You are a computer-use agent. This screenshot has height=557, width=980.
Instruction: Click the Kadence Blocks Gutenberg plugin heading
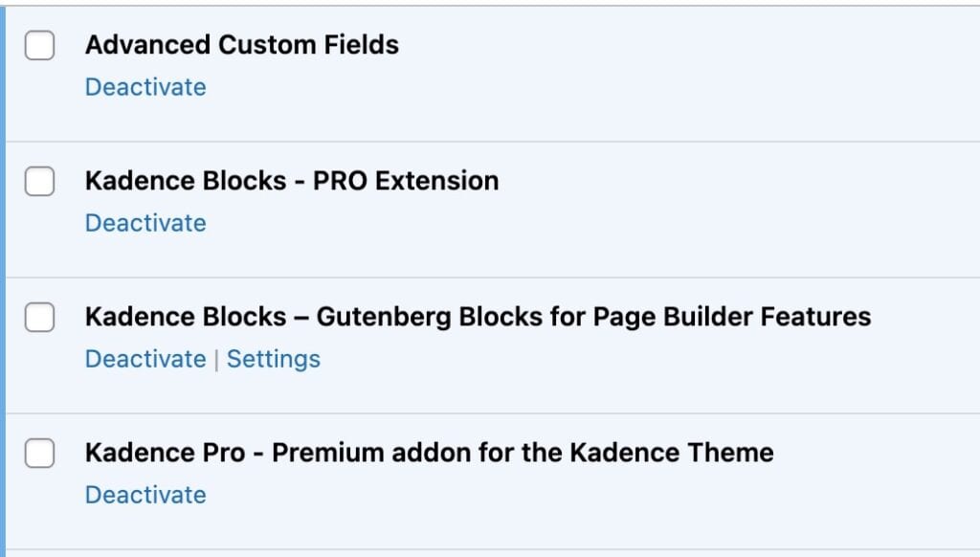point(477,316)
